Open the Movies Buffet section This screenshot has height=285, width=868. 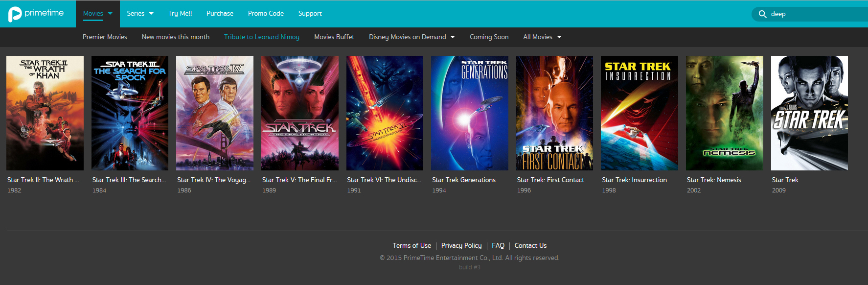point(334,37)
